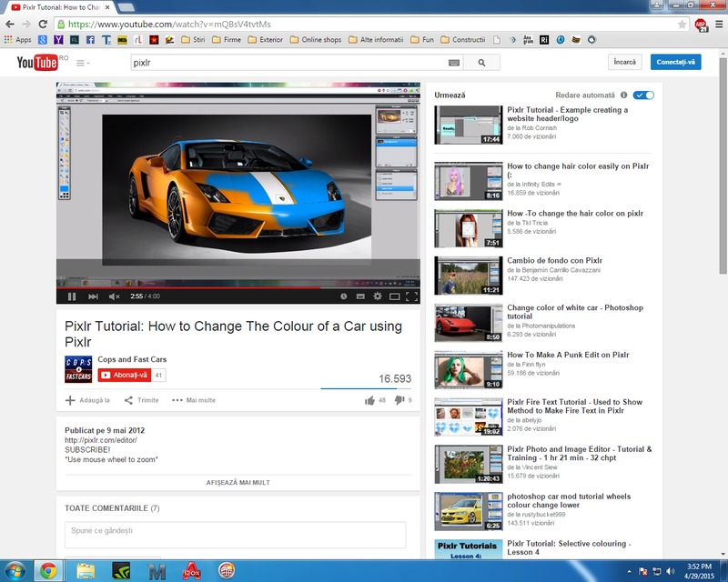The width and height of the screenshot is (728, 582).
Task: Skip to the next video
Action: [x=93, y=296]
